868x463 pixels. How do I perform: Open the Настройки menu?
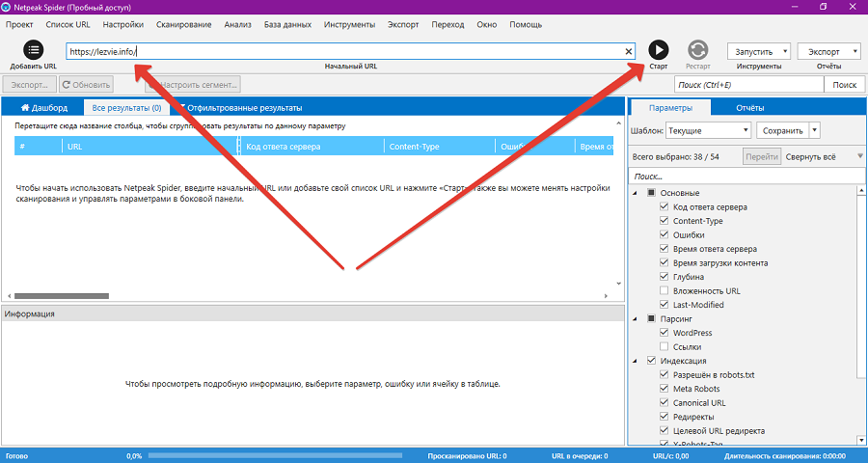pyautogui.click(x=122, y=24)
